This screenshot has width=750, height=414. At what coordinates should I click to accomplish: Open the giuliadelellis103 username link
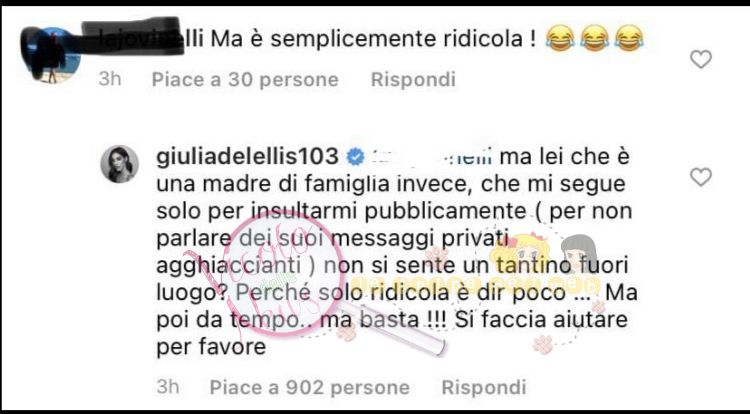point(247,156)
